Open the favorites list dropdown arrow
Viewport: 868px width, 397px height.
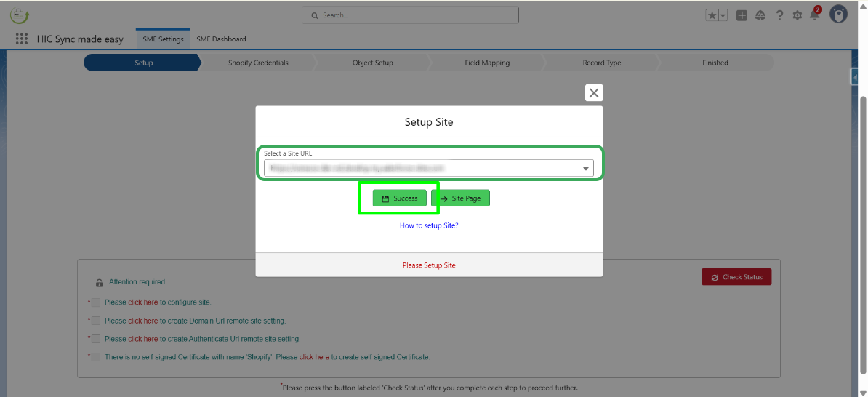coord(723,15)
